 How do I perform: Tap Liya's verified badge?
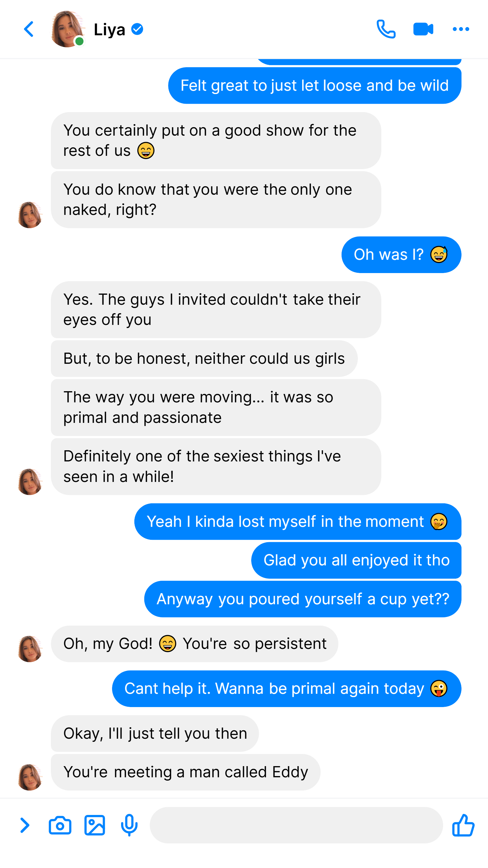click(x=137, y=29)
